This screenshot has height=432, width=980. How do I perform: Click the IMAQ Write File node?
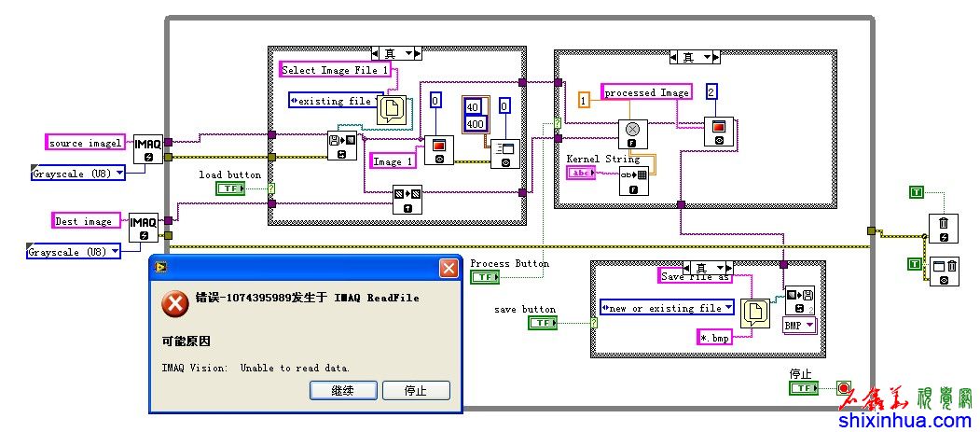click(799, 300)
